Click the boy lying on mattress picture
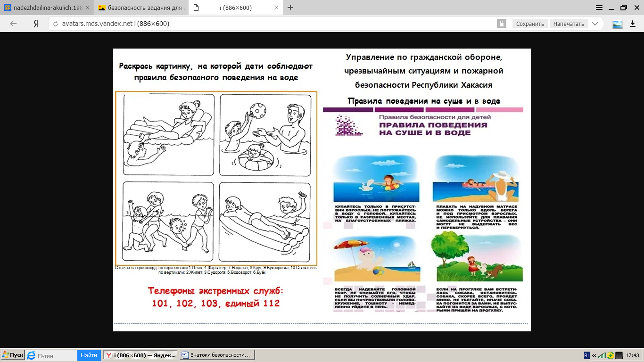644x362 pixels. point(265,222)
